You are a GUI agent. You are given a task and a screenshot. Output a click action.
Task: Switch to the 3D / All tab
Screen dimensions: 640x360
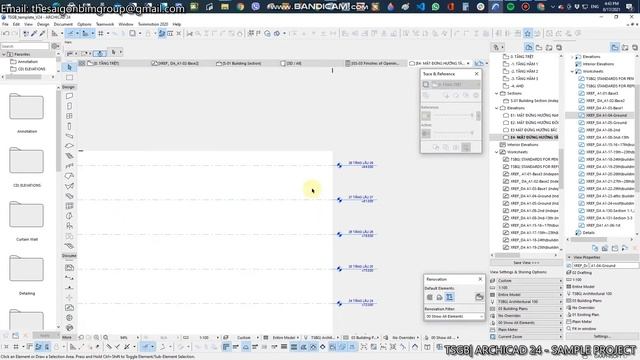pyautogui.click(x=291, y=63)
